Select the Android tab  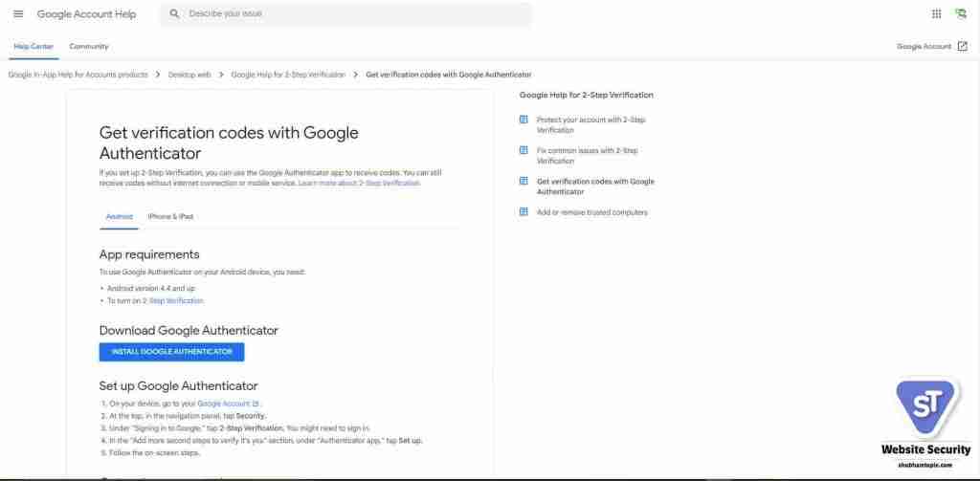(119, 217)
